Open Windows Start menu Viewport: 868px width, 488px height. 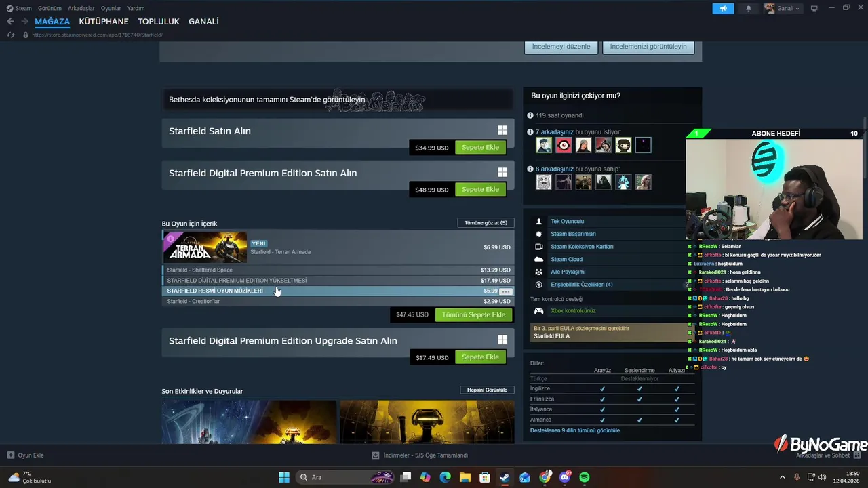284,477
